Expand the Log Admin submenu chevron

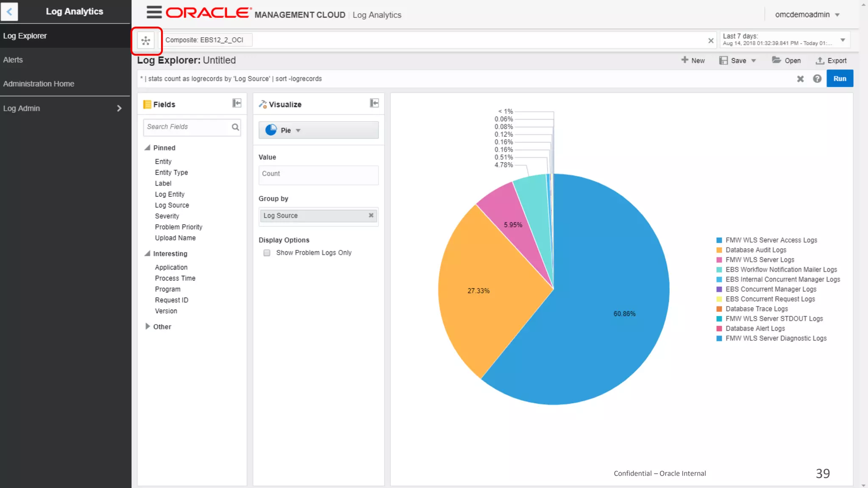coord(119,108)
